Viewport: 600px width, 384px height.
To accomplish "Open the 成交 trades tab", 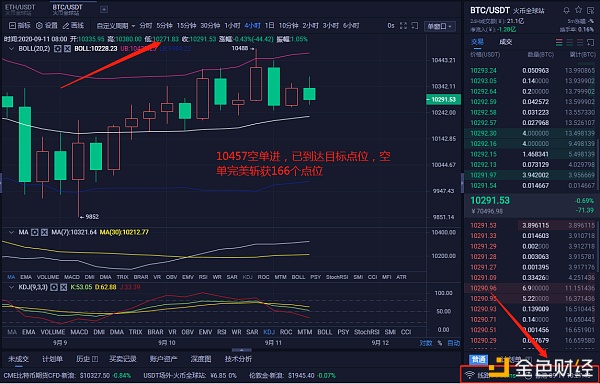I will (505, 42).
